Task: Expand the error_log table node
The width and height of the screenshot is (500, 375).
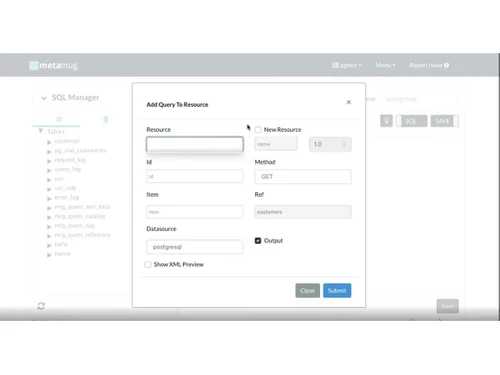Action: tap(49, 198)
